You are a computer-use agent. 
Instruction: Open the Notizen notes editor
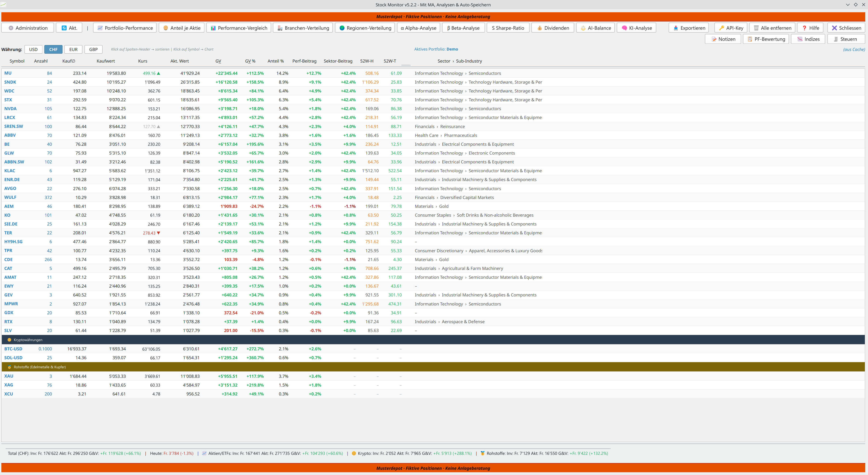coord(723,39)
